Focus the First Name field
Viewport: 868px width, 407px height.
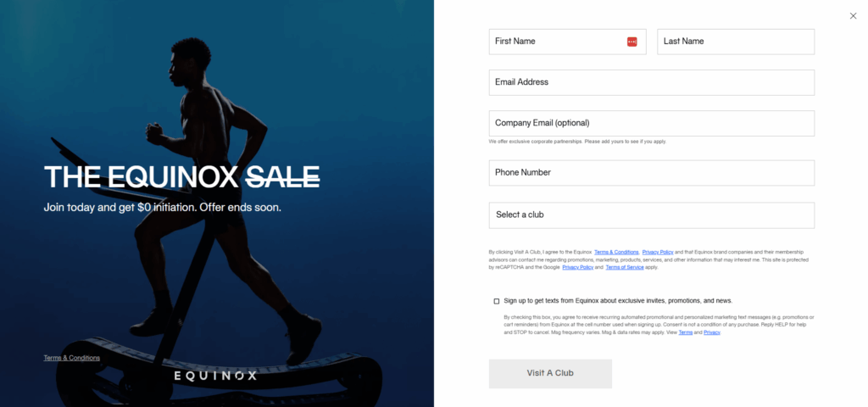click(567, 42)
